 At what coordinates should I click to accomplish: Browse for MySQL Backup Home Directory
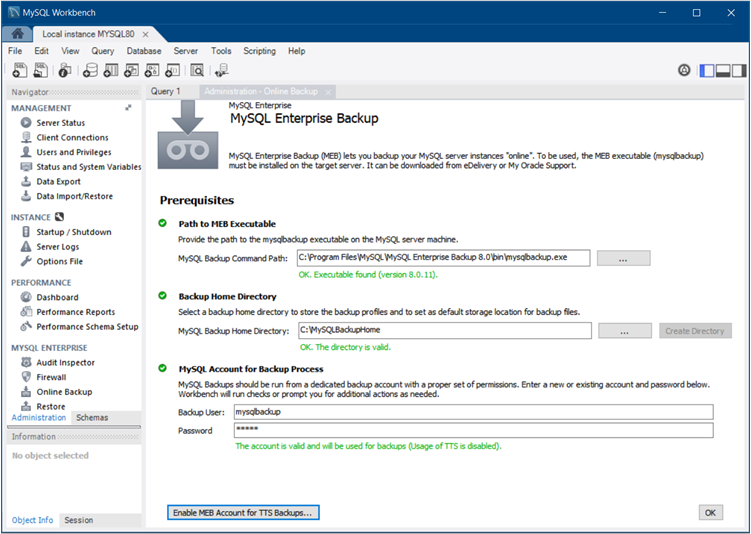coord(623,331)
